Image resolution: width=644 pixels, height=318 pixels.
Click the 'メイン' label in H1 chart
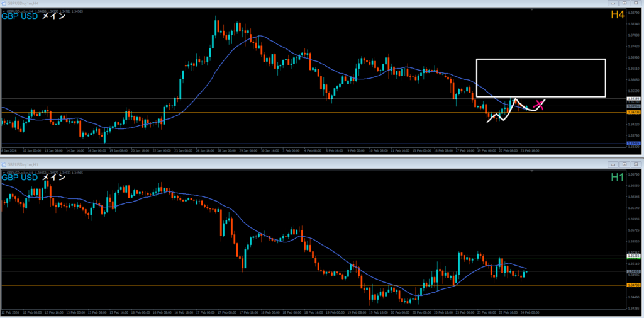click(54, 178)
